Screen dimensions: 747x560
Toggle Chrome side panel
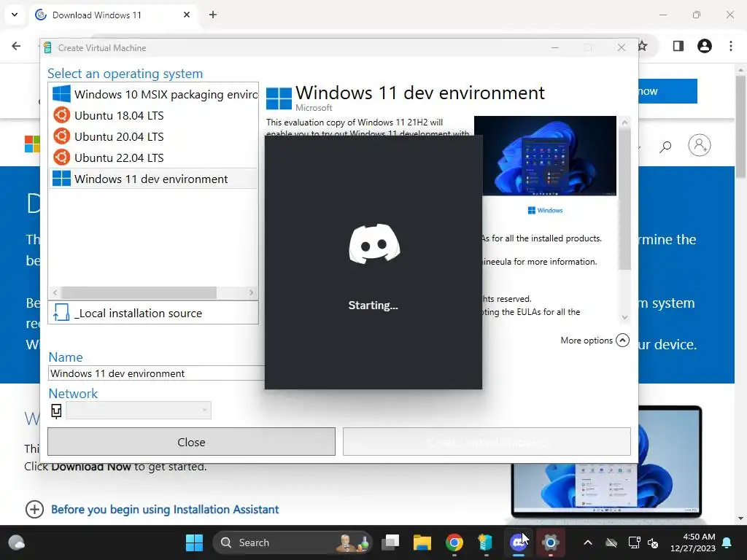click(x=678, y=46)
